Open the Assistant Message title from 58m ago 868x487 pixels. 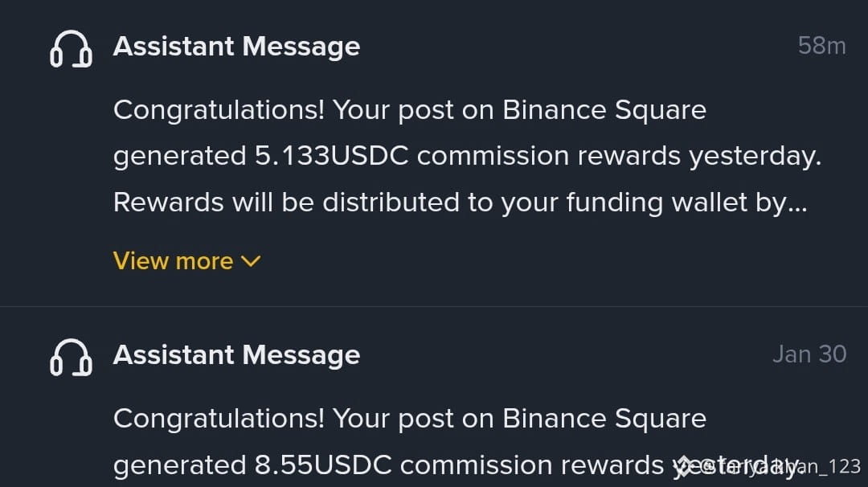click(236, 47)
